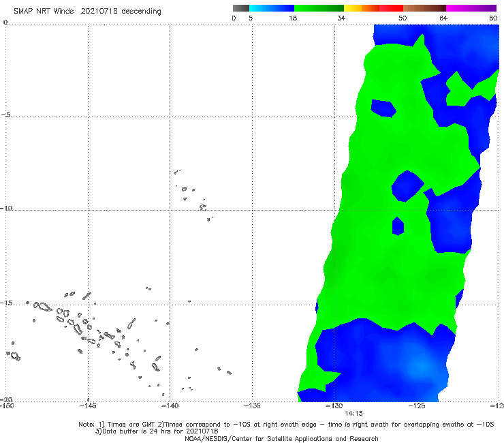504x443 pixels.
Task: Click the latitude label '-15'
Action: [6, 303]
